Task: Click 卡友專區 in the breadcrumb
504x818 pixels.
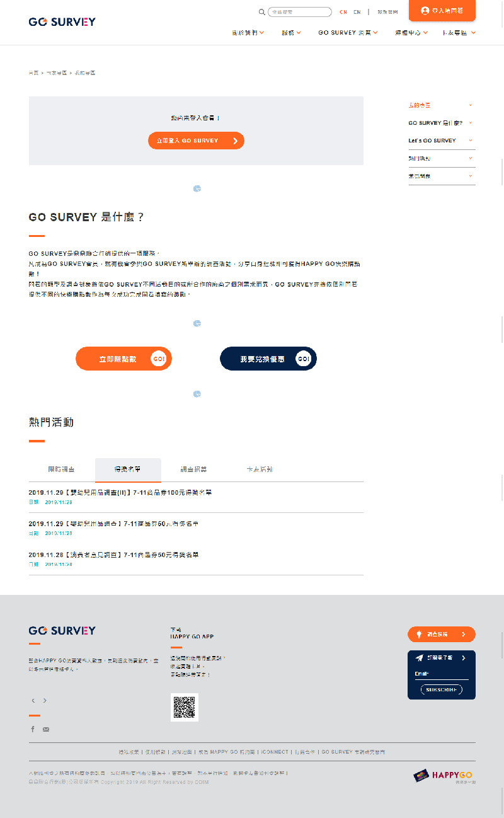Action: 56,73
